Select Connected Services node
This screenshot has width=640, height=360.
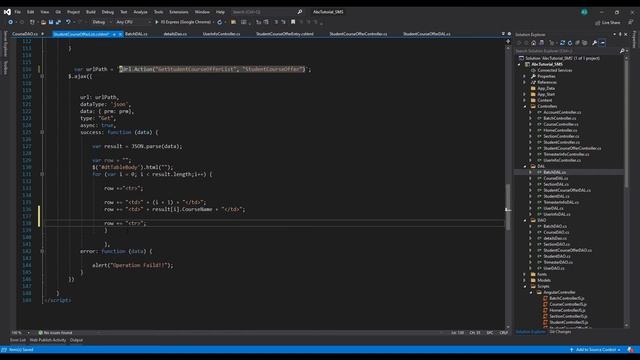coord(554,70)
